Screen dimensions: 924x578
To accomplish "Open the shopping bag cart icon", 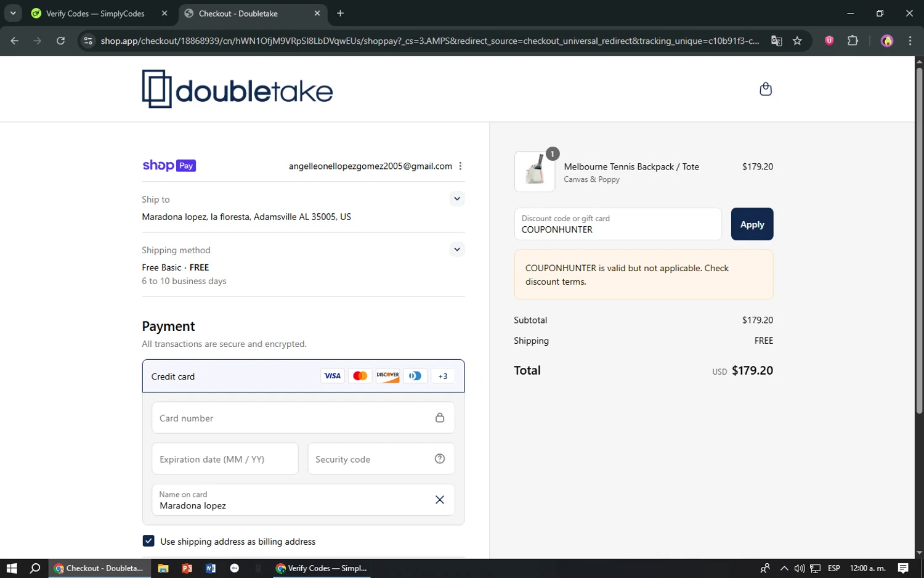I will pos(765,89).
